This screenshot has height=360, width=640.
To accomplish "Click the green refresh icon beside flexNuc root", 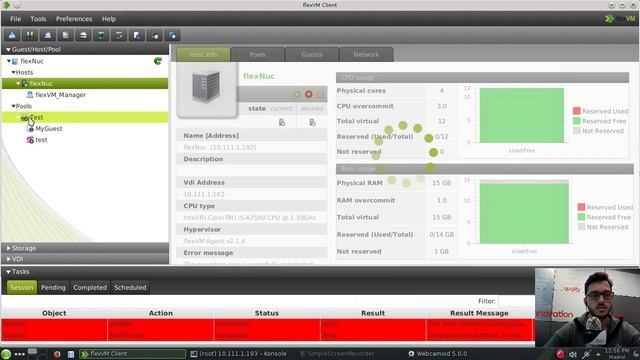I will click(x=158, y=61).
